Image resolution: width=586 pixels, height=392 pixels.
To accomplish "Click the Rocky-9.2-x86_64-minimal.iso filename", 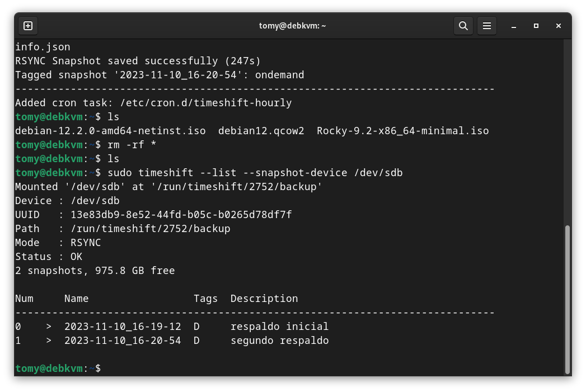I will click(402, 131).
